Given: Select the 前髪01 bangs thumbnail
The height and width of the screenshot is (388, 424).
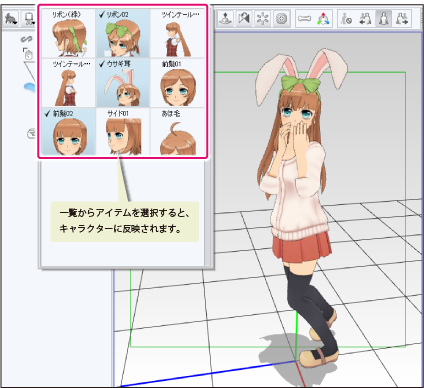Looking at the screenshot, I should [x=177, y=83].
